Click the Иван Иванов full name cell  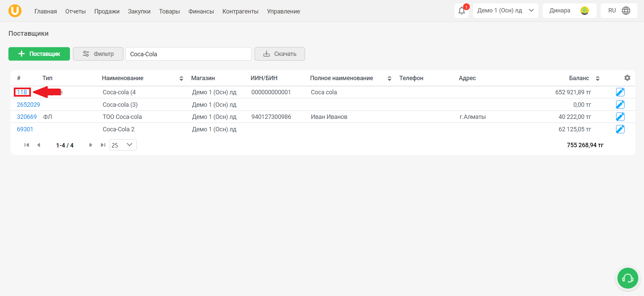pos(329,117)
